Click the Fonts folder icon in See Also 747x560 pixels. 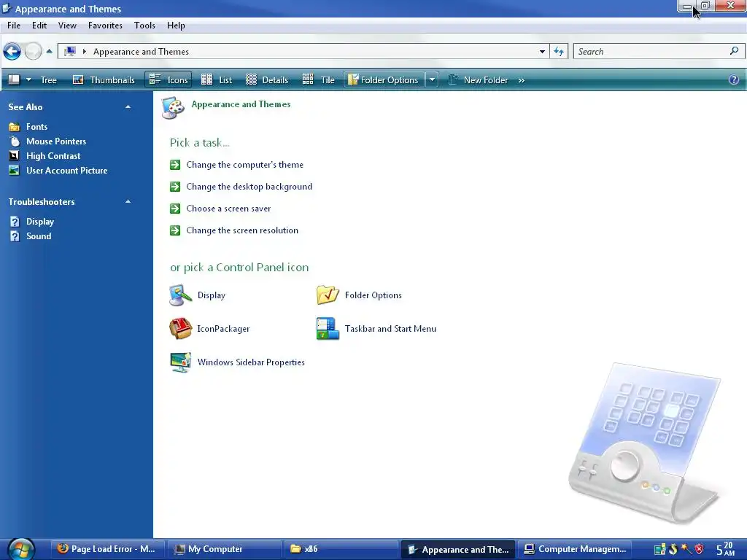point(15,127)
